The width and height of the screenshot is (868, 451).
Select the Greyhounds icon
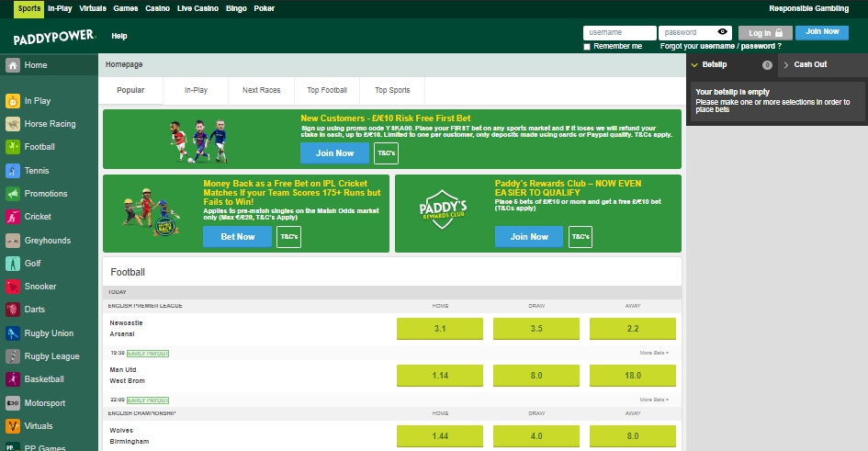[x=13, y=241]
